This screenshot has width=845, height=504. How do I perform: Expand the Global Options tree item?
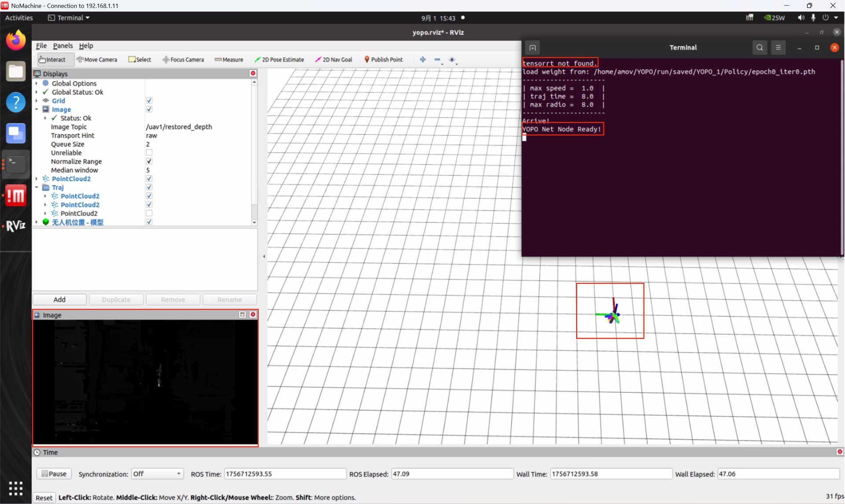coord(37,83)
